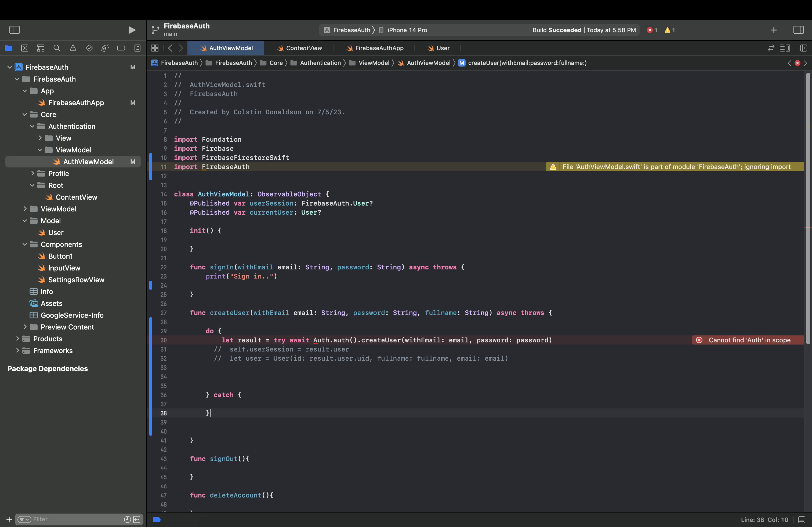Expand the Profile folder
812x527 pixels.
tap(32, 174)
